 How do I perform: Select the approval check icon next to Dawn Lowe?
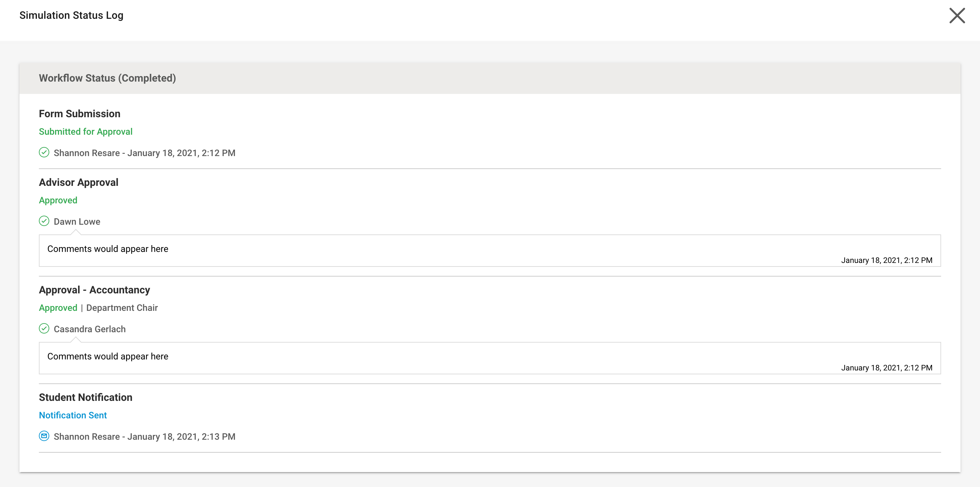pos(44,221)
